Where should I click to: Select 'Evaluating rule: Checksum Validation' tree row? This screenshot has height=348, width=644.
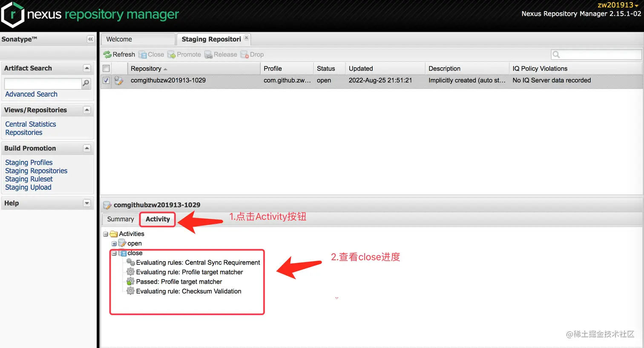(189, 291)
